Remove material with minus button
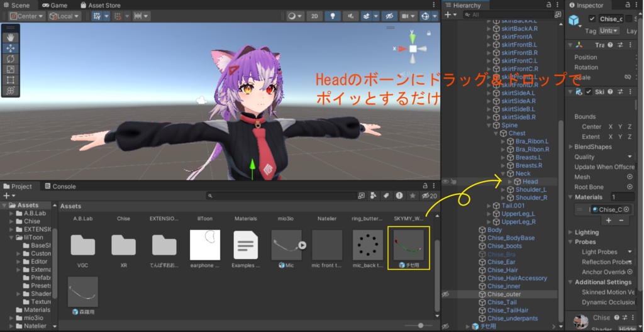The image size is (644, 332). coord(621,220)
